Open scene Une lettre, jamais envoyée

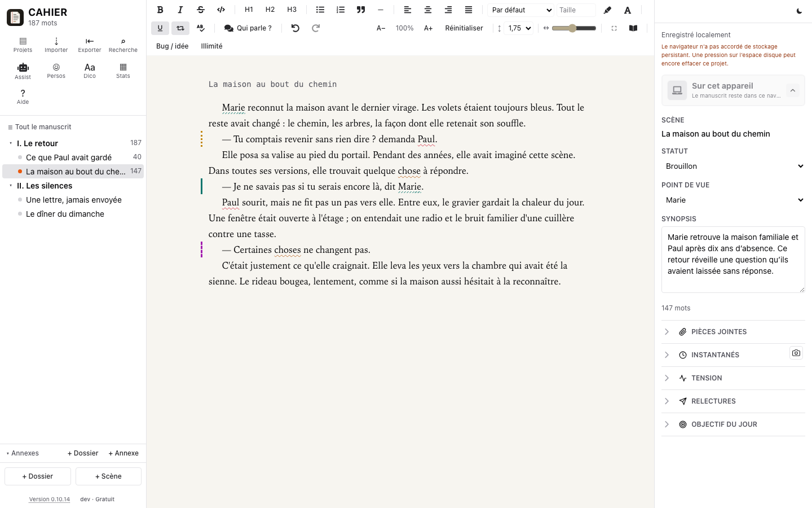pos(73,200)
